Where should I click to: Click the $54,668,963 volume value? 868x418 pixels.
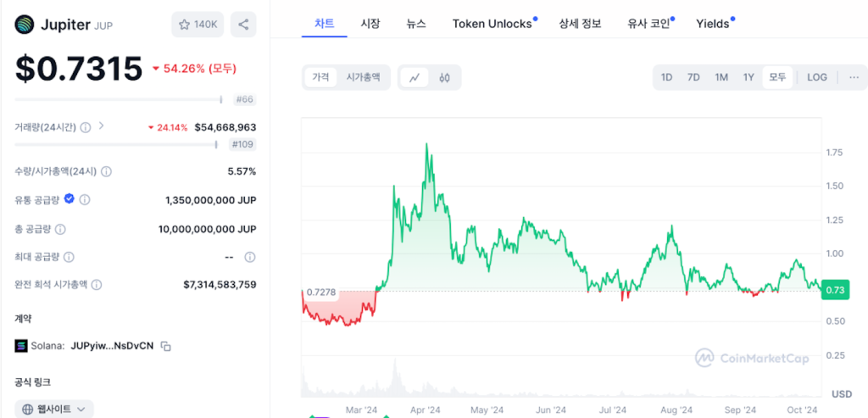[225, 127]
